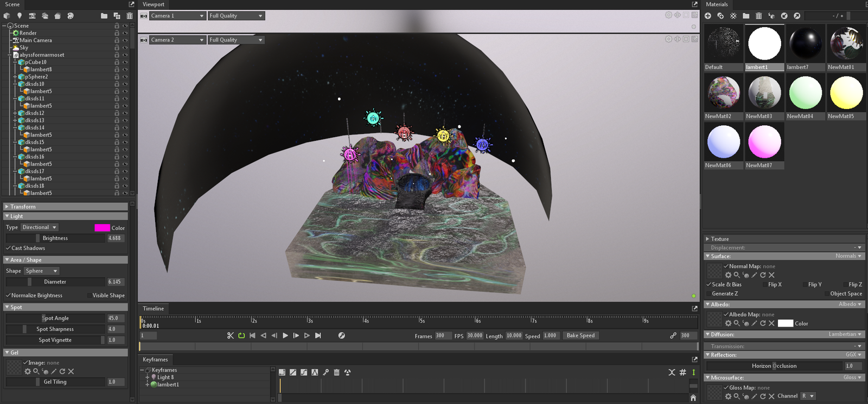Click the Bake Speed button
This screenshot has width=868, height=404.
point(580,336)
